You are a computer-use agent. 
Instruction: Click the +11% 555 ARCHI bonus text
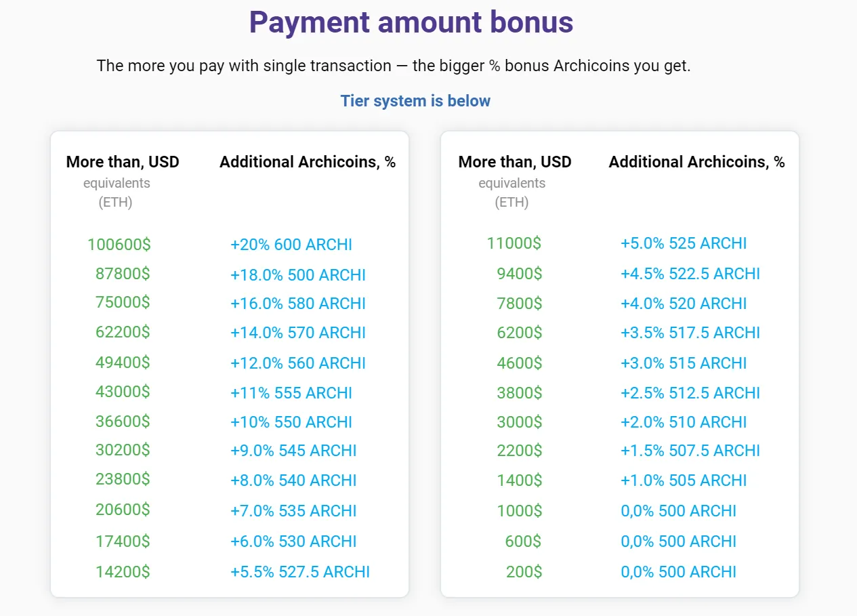pos(291,392)
